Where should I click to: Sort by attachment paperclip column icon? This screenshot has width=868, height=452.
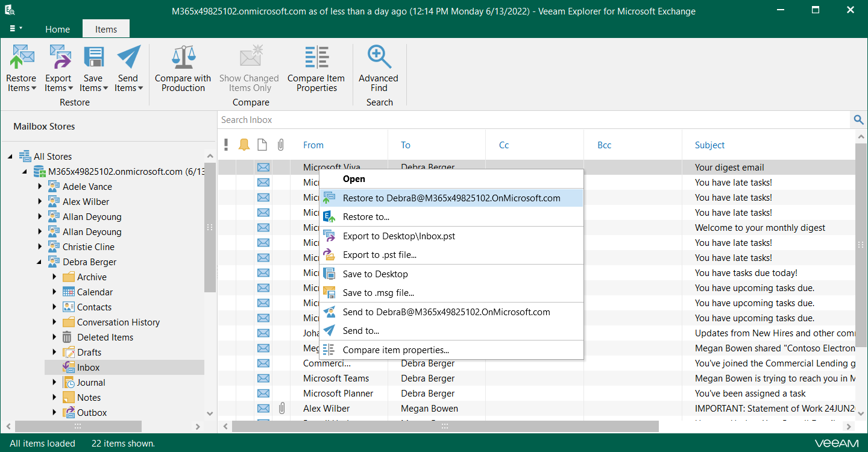coord(280,145)
